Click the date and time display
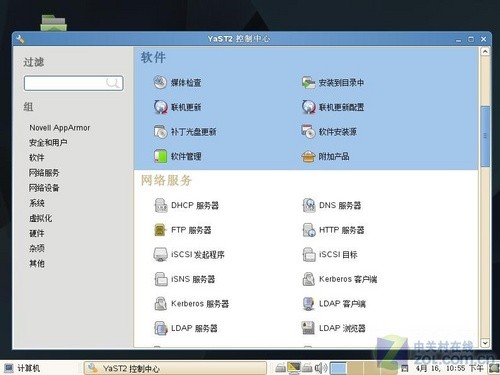Image resolution: width=500 pixels, height=375 pixels. pos(449,368)
